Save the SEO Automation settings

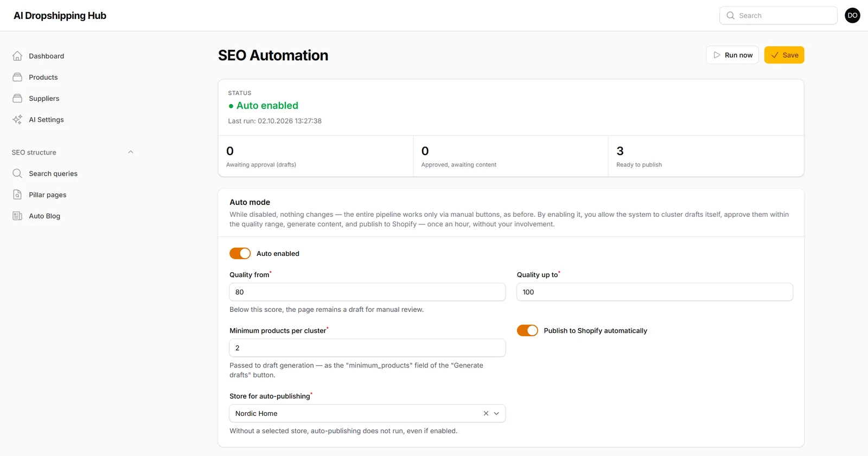[784, 55]
